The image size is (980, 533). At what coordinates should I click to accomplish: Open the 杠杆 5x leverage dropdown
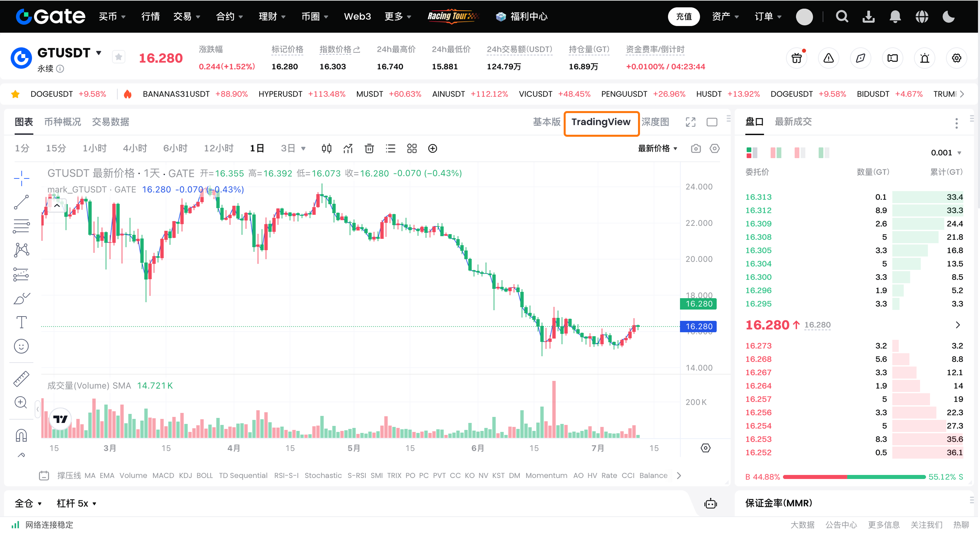coord(76,503)
